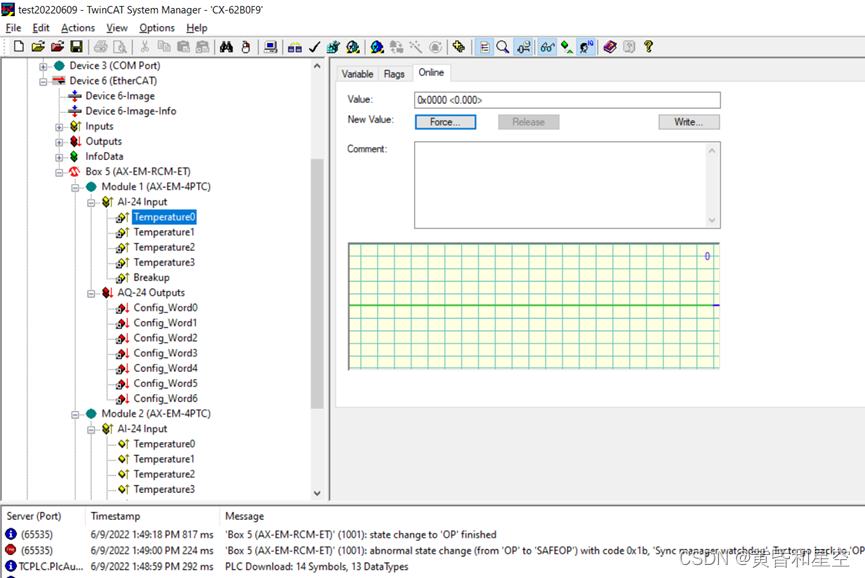Click the yellow-arrows Change NetId toolbar icon
The height and width of the screenshot is (578, 865).
tap(458, 47)
